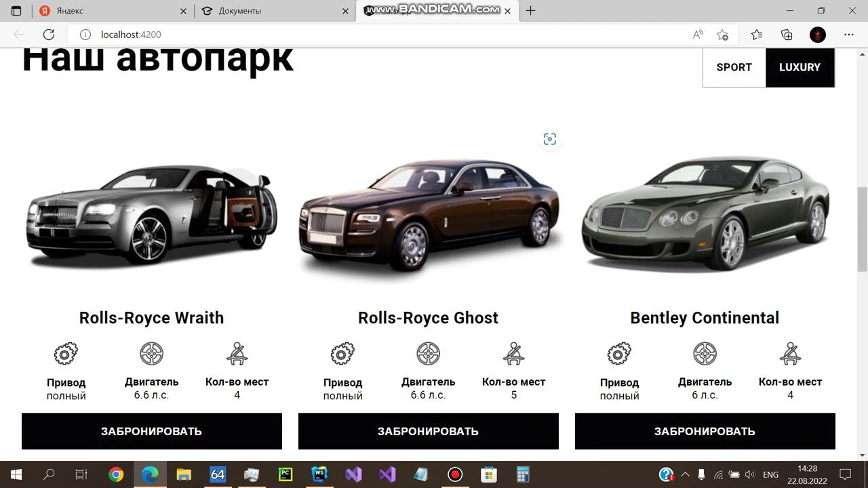This screenshot has height=488, width=868.
Task: Open the Windows Start menu
Action: [x=16, y=474]
